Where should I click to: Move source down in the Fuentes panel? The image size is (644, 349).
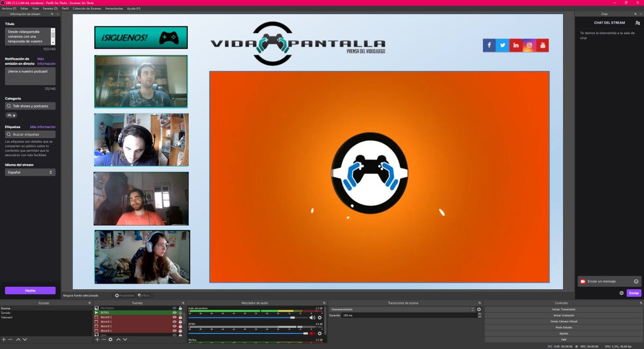click(x=125, y=339)
